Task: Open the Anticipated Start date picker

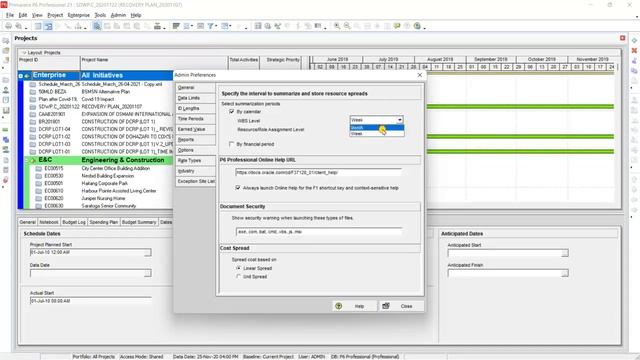Action: 564,253
